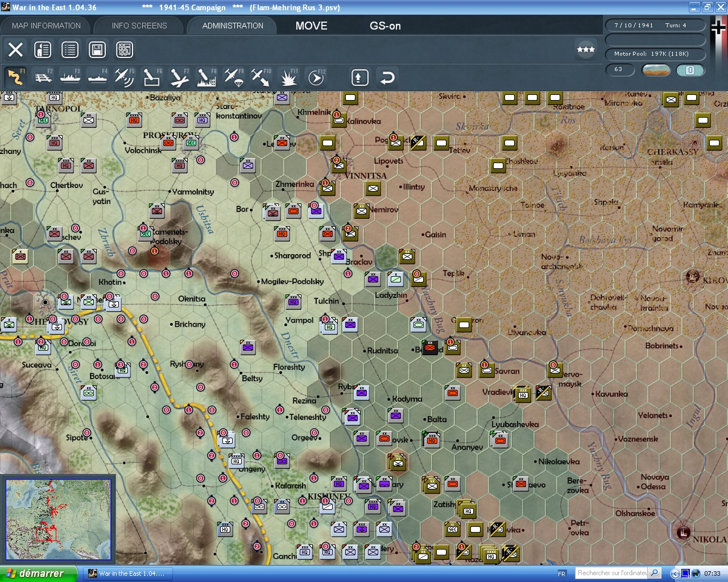This screenshot has width=728, height=582.
Task: Select the Rail mode F2 icon
Action: 43,77
